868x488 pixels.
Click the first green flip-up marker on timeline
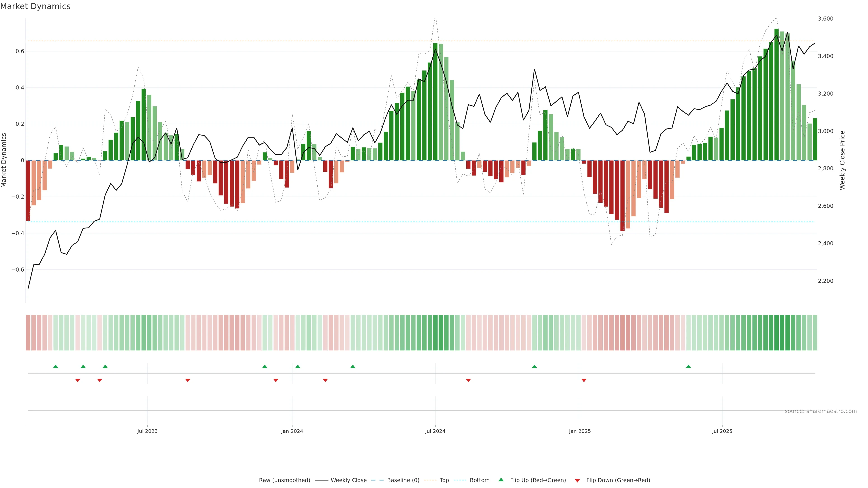coord(56,366)
